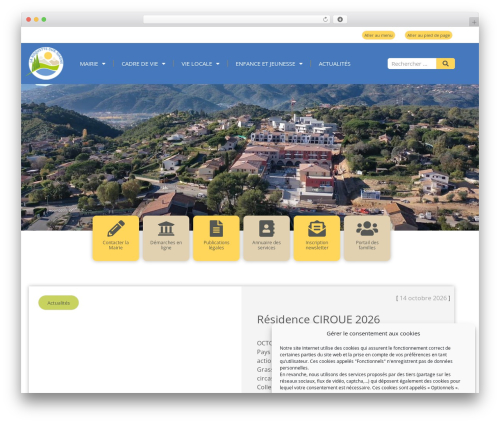Click the 14 octobre 2026 date text
Screen dimensions: 500x423
423,298
